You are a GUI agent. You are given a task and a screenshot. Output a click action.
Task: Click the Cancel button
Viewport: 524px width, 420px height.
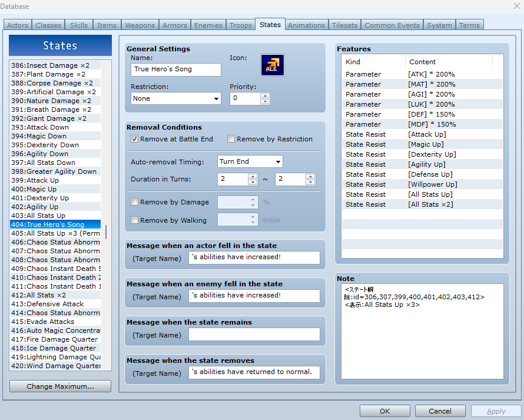pyautogui.click(x=440, y=411)
